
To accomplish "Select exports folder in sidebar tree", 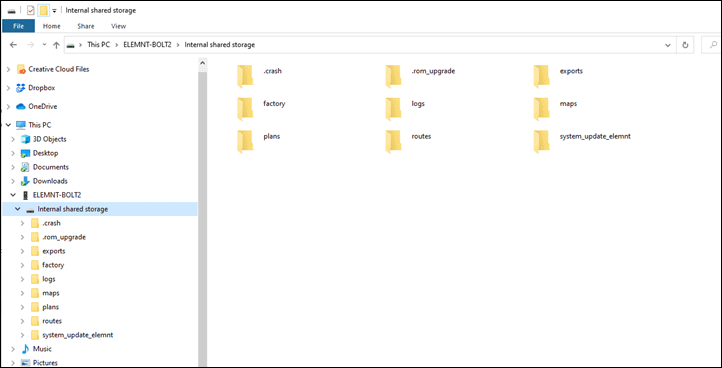I will [53, 251].
